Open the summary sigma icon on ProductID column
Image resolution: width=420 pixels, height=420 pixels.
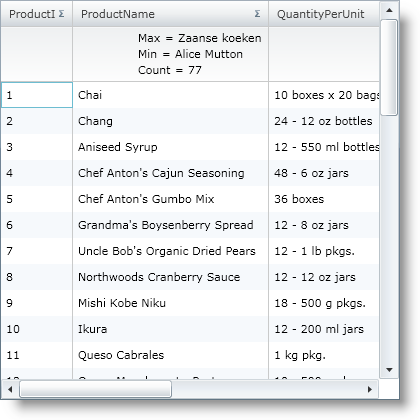(61, 14)
